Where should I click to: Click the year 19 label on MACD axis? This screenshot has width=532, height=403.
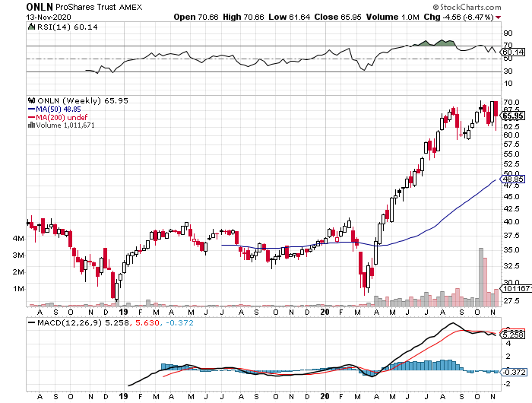[123, 396]
